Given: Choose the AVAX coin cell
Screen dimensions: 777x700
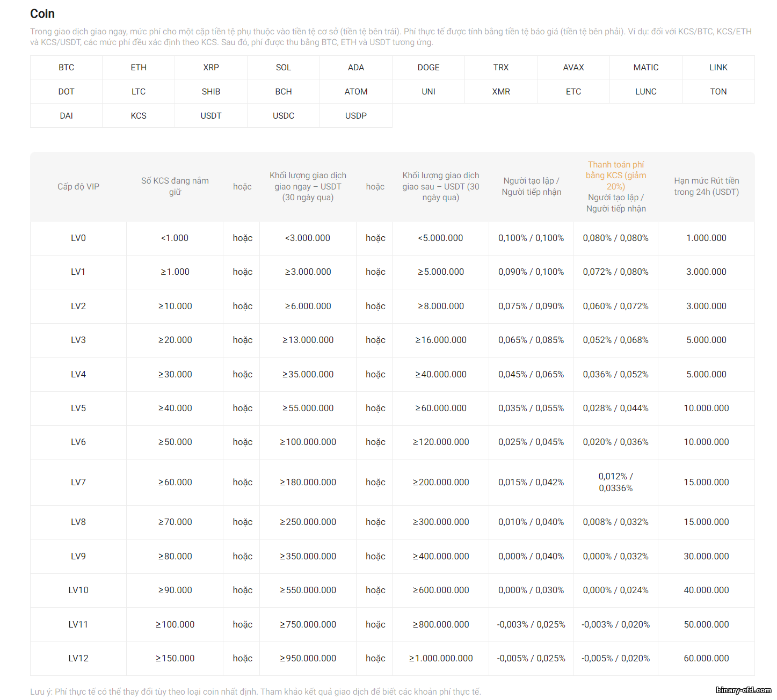Looking at the screenshot, I should pyautogui.click(x=573, y=68).
